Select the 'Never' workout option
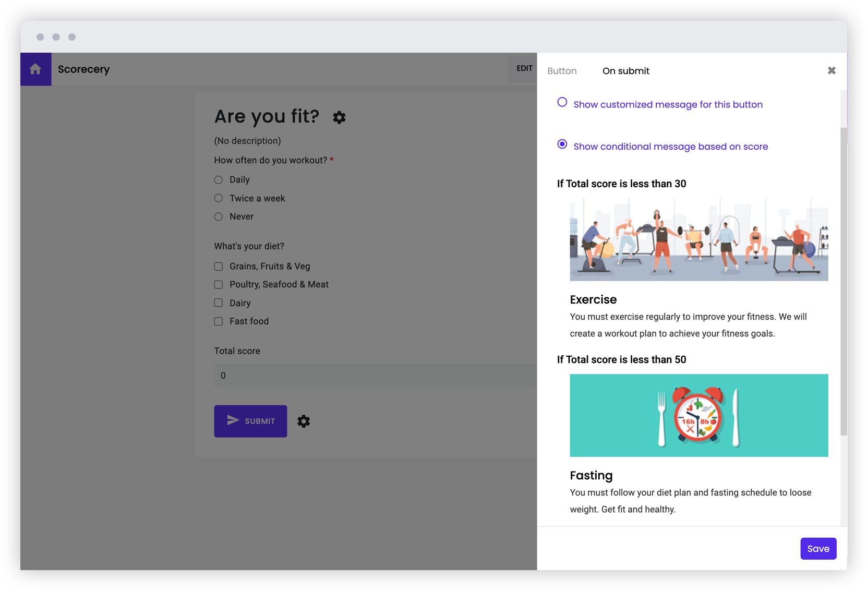 (218, 216)
